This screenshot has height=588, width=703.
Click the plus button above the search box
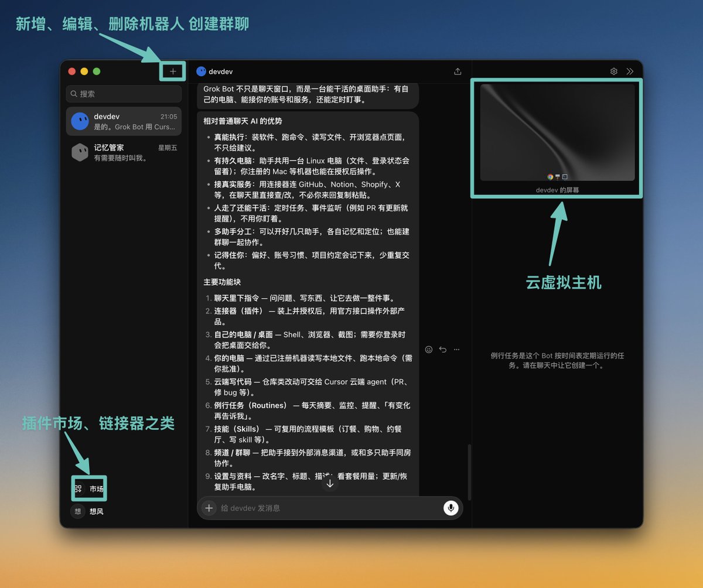coord(173,71)
